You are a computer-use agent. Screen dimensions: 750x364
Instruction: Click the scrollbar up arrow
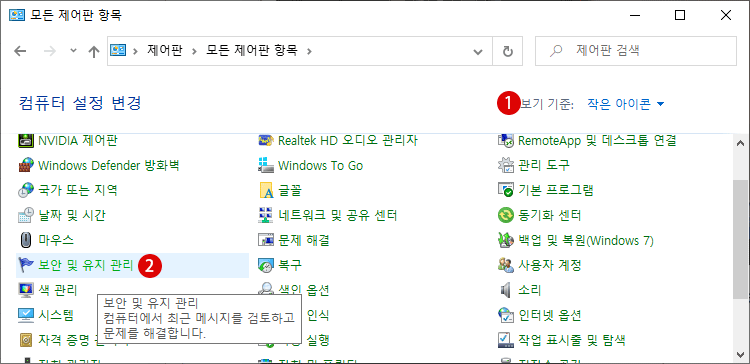[739, 143]
